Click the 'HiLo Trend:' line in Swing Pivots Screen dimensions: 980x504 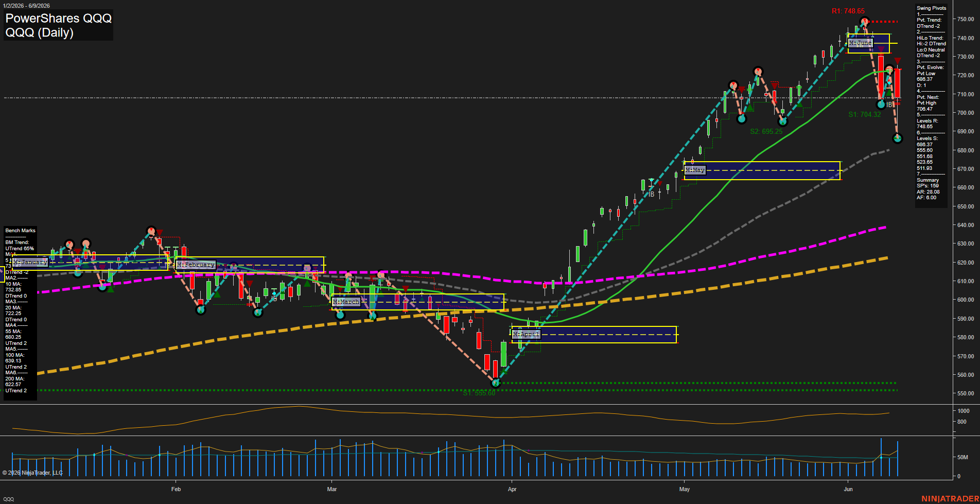pyautogui.click(x=930, y=38)
